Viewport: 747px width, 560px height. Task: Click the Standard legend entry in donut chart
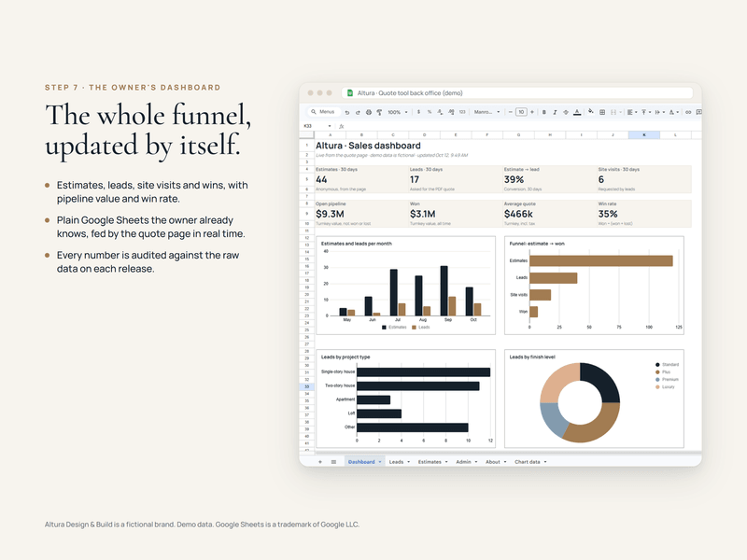tap(667, 365)
